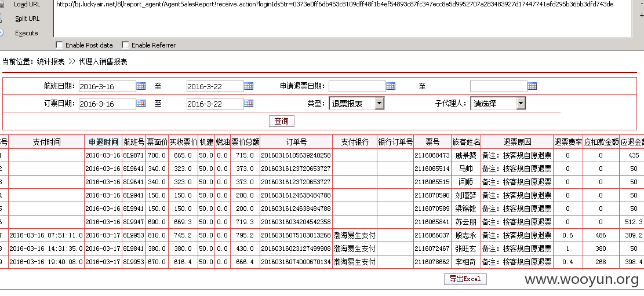Viewport: 644px width, 296px height.
Task: Click ticket number 2116078662
Action: pyautogui.click(x=432, y=262)
